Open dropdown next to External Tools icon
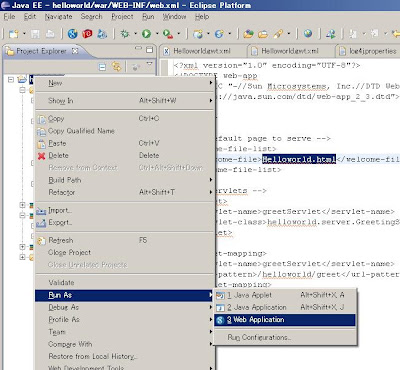The image size is (400, 370). (x=179, y=34)
